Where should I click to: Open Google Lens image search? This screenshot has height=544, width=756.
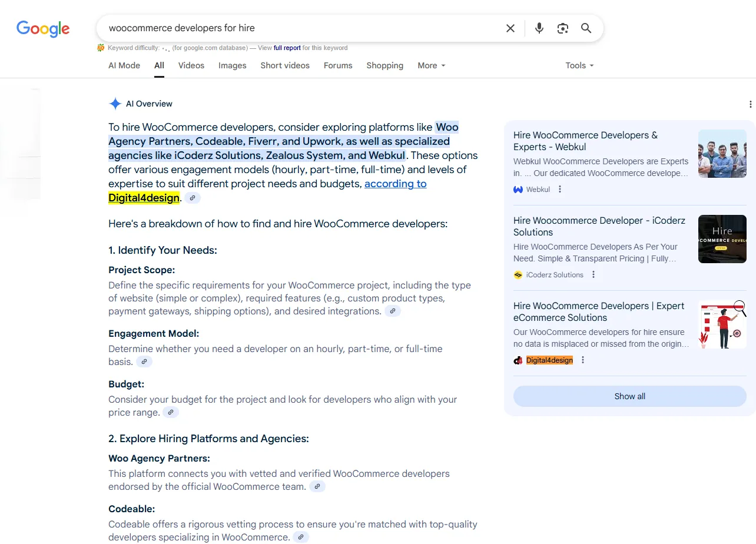pos(563,28)
